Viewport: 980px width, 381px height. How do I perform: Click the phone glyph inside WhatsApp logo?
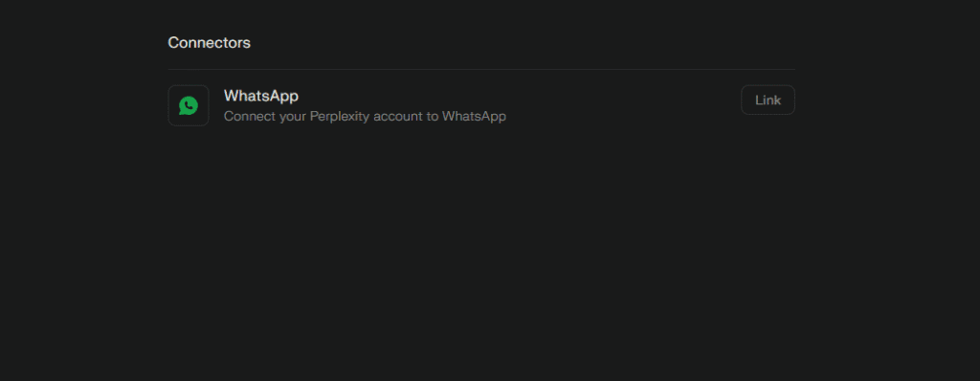(x=189, y=105)
